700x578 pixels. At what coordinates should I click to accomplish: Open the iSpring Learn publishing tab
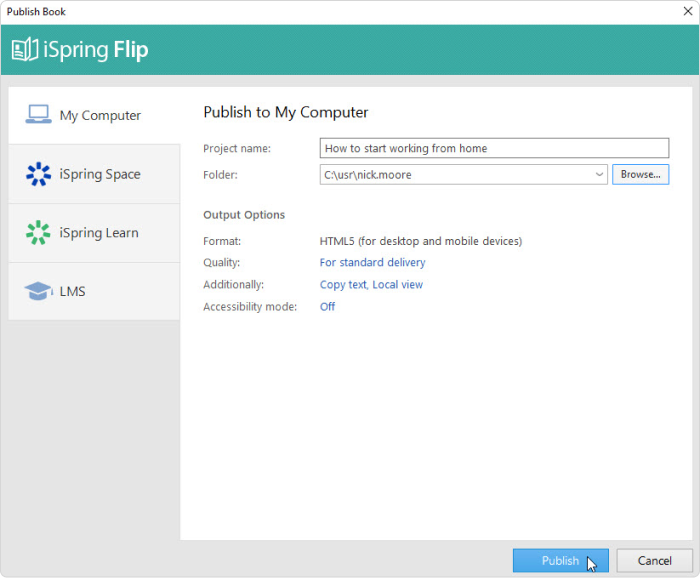click(99, 233)
